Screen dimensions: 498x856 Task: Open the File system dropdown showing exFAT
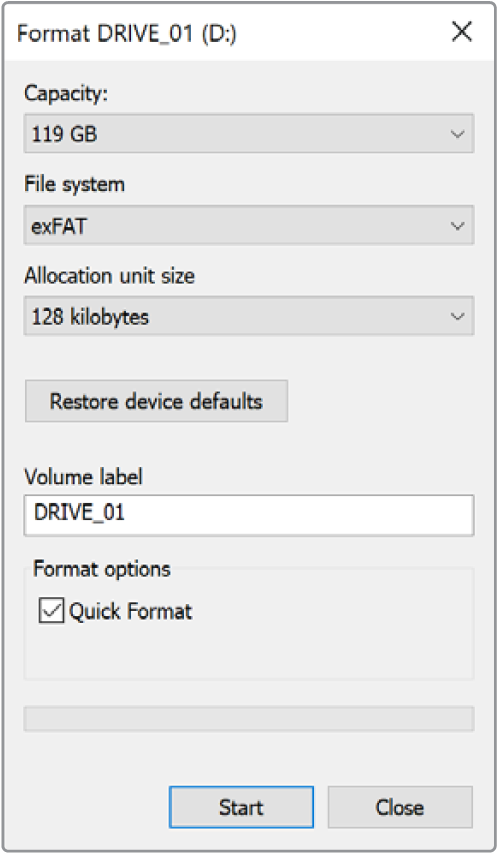249,225
